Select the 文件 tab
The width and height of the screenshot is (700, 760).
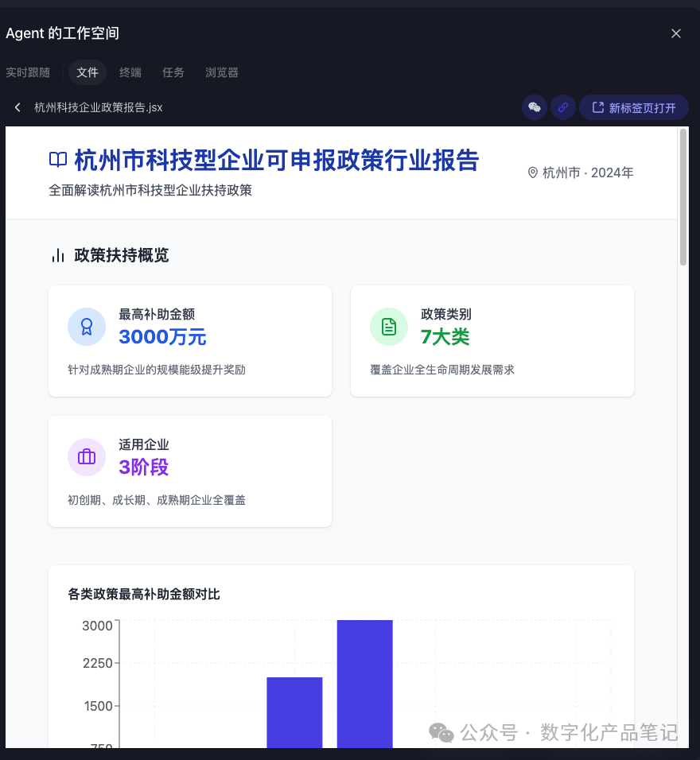tap(87, 72)
